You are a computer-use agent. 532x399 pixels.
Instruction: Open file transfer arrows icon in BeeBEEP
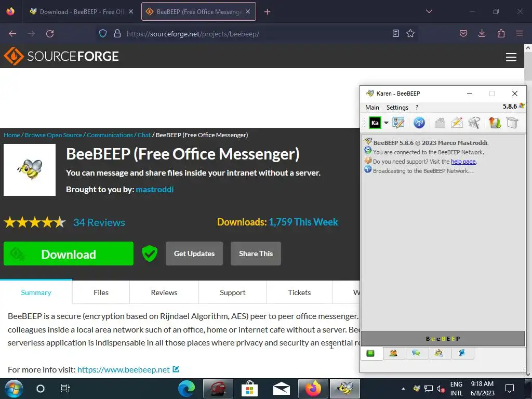pos(495,123)
